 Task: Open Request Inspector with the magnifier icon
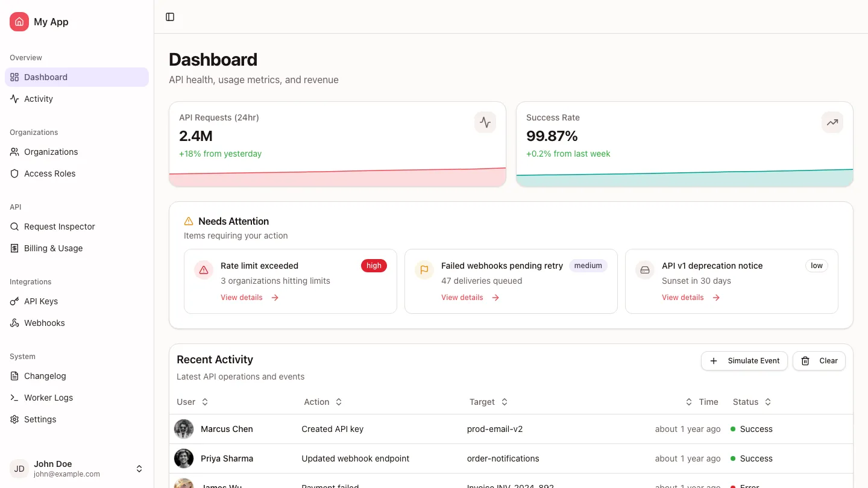pos(14,227)
